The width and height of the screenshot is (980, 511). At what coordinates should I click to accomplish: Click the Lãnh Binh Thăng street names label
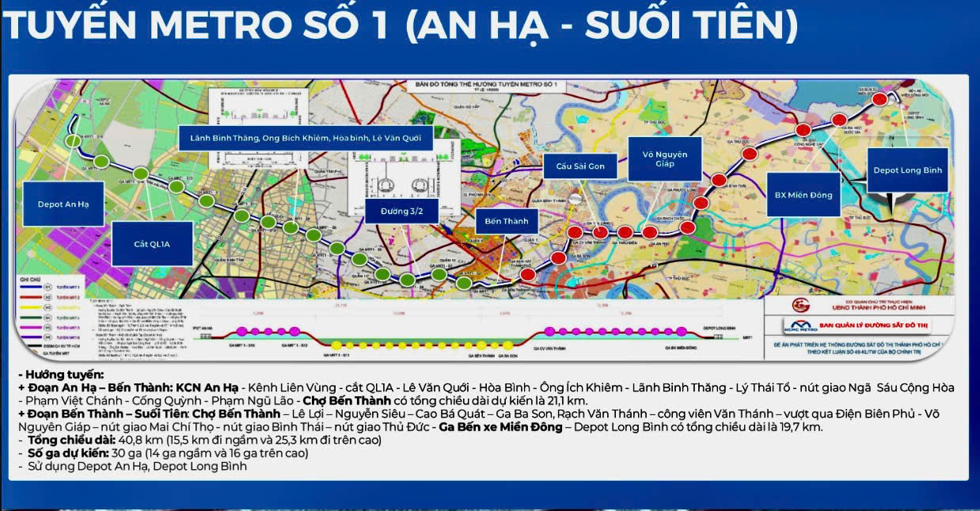pos(306,138)
